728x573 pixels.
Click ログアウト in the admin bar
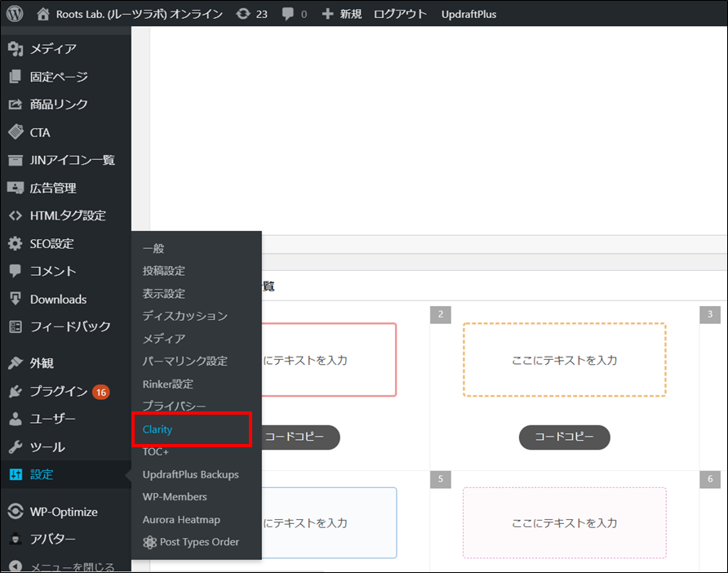(400, 14)
